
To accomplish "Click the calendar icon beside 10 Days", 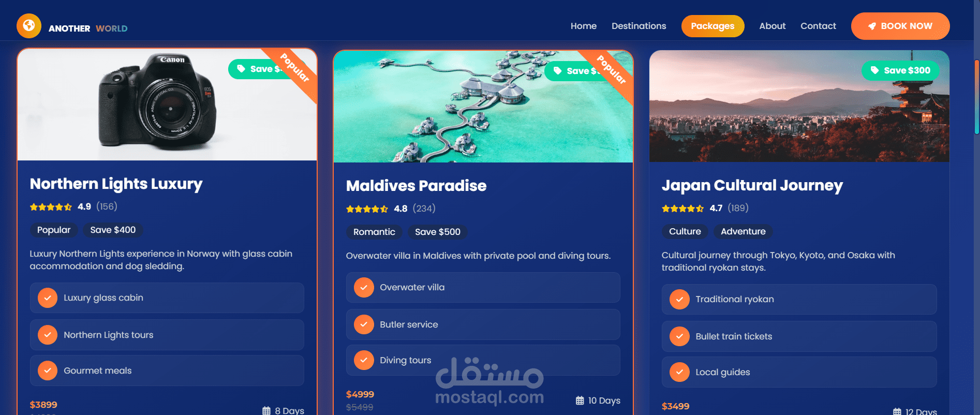I will tap(580, 401).
